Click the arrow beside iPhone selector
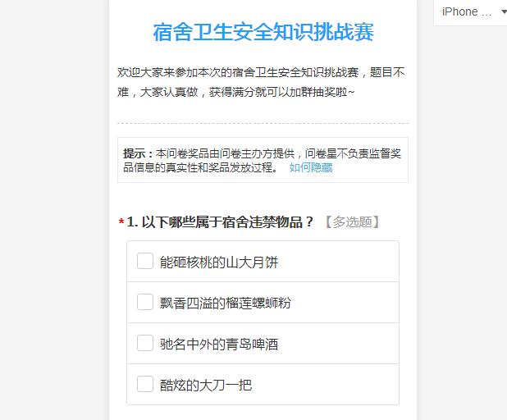Viewport: 507px width, 420px height. 504,12
